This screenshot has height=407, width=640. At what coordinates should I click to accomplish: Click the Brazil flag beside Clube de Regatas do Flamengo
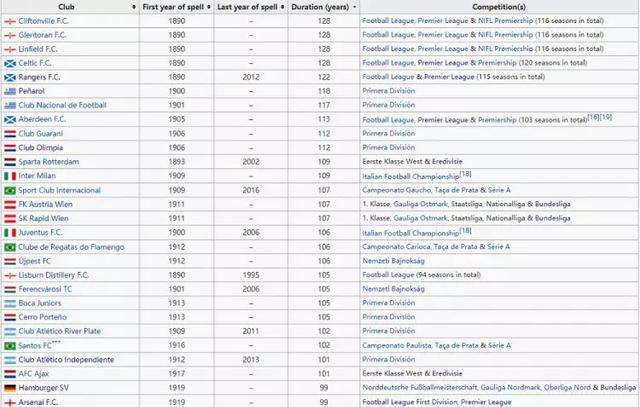click(10, 247)
